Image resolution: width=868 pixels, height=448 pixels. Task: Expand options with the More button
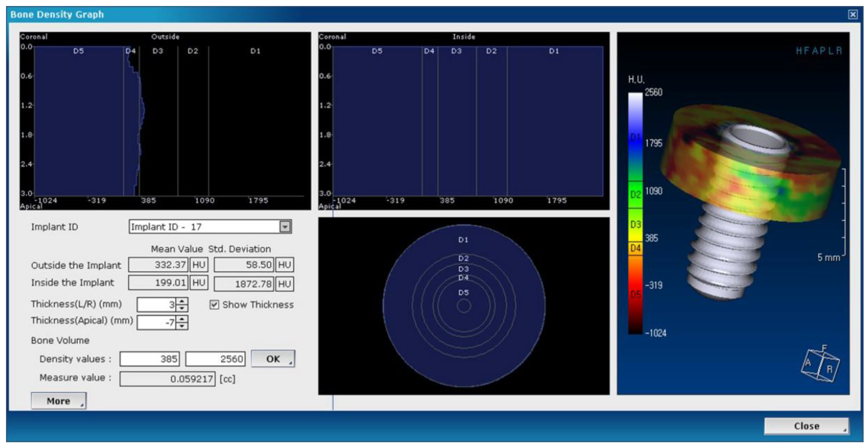coord(59,401)
